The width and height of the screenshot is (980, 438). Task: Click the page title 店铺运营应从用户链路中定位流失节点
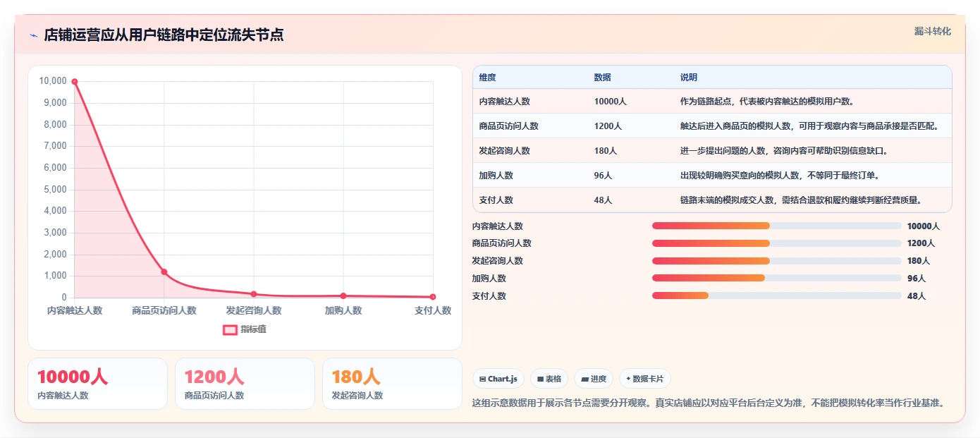164,35
